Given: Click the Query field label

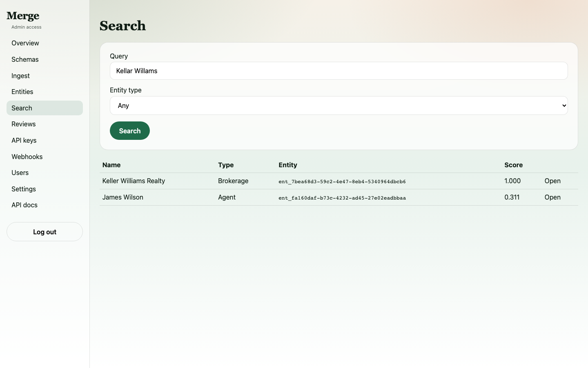Looking at the screenshot, I should coord(119,56).
